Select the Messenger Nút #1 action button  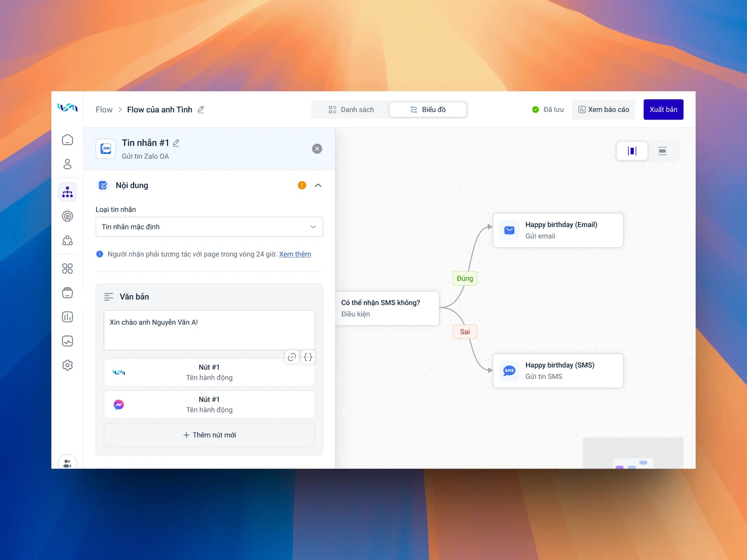coord(209,405)
